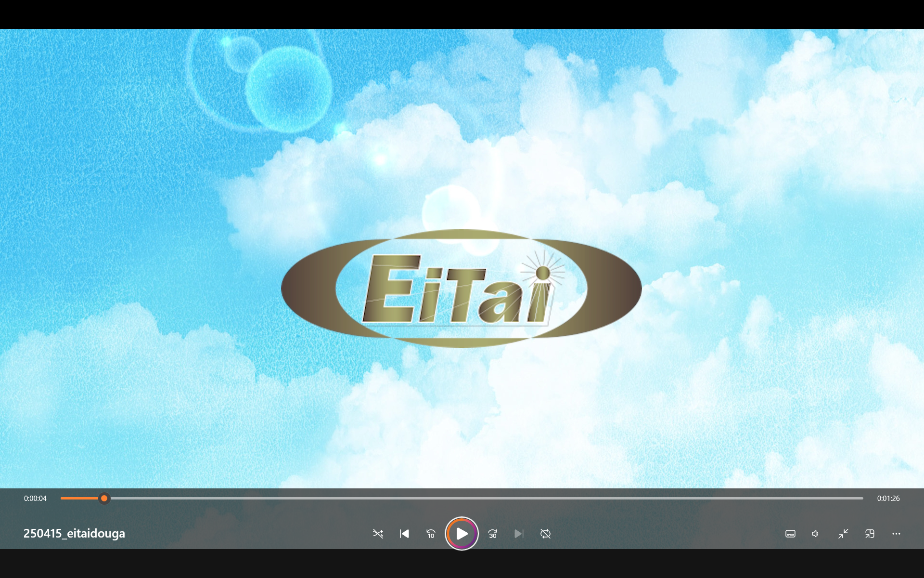Click the EiTai logo in video

(x=461, y=289)
